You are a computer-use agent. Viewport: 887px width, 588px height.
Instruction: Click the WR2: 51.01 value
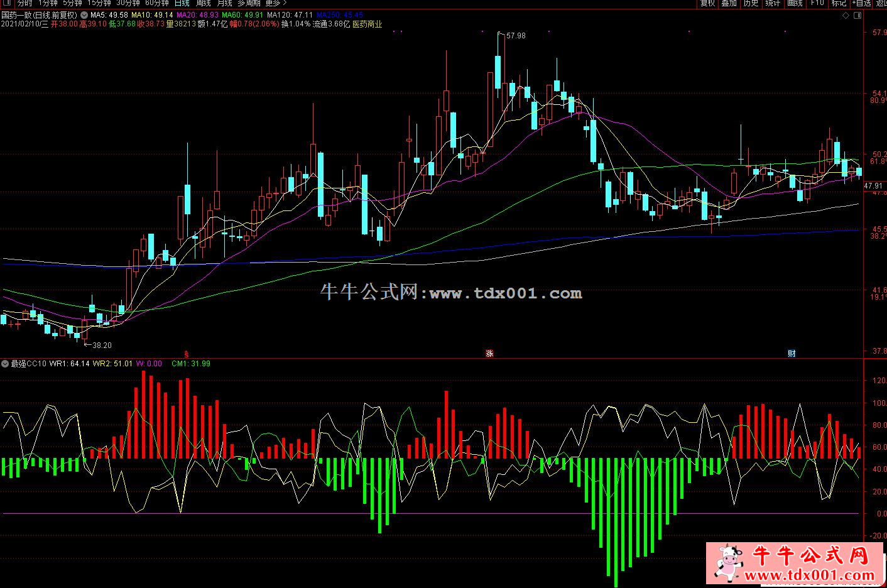click(112, 364)
